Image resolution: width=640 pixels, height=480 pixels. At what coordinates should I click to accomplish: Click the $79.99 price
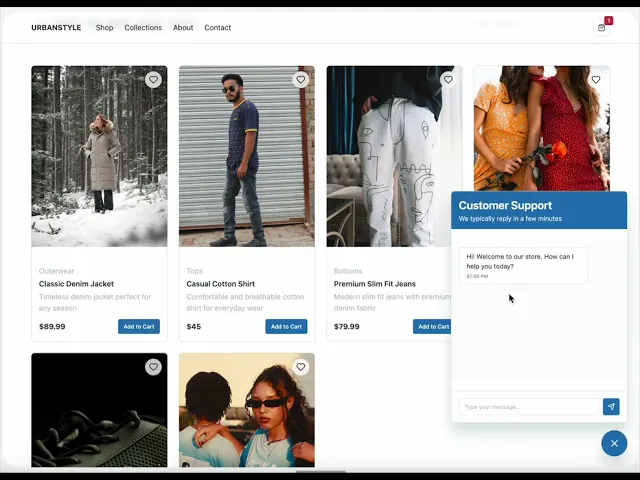[x=347, y=327]
